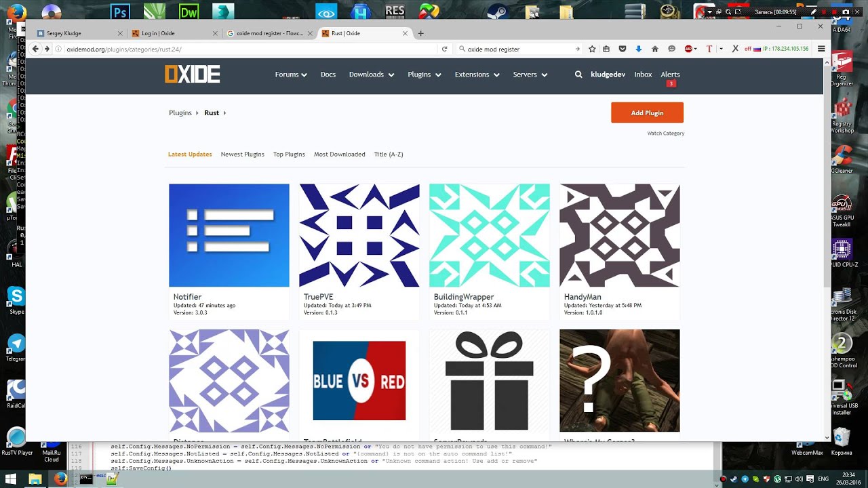Open the recorder toolbar dropdown arrow
The image size is (868, 488).
pyautogui.click(x=709, y=12)
